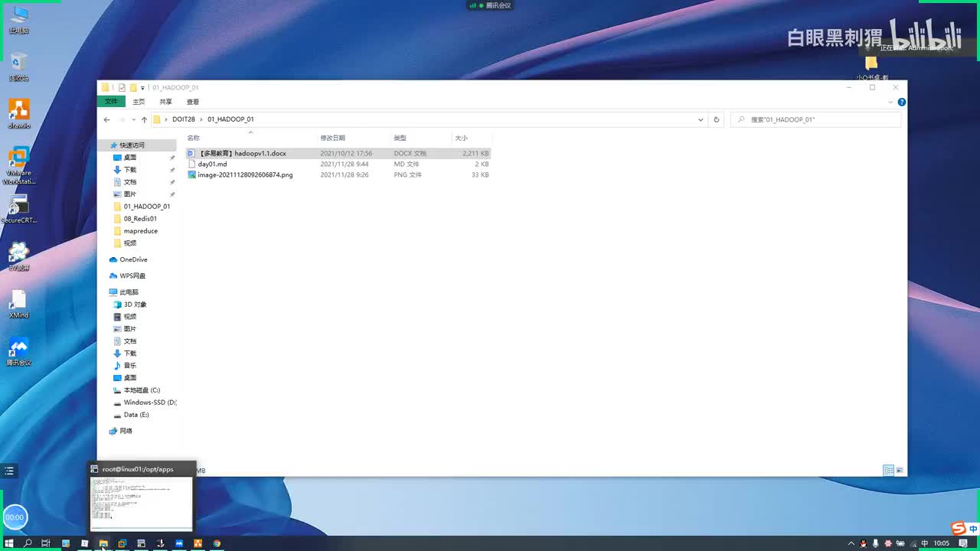Screen dimensions: 980x551
Task: Open mapreduce folder in navigation pane
Action: 140,230
